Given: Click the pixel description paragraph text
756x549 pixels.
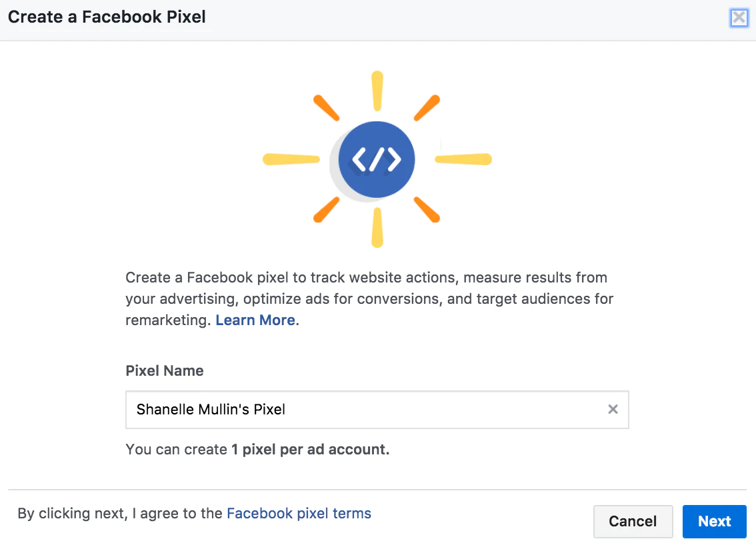Looking at the screenshot, I should tap(367, 298).
